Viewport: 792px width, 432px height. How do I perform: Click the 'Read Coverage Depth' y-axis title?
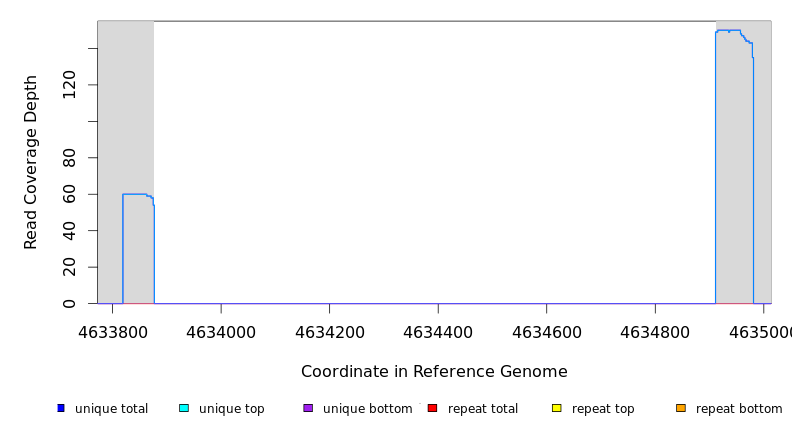[31, 162]
